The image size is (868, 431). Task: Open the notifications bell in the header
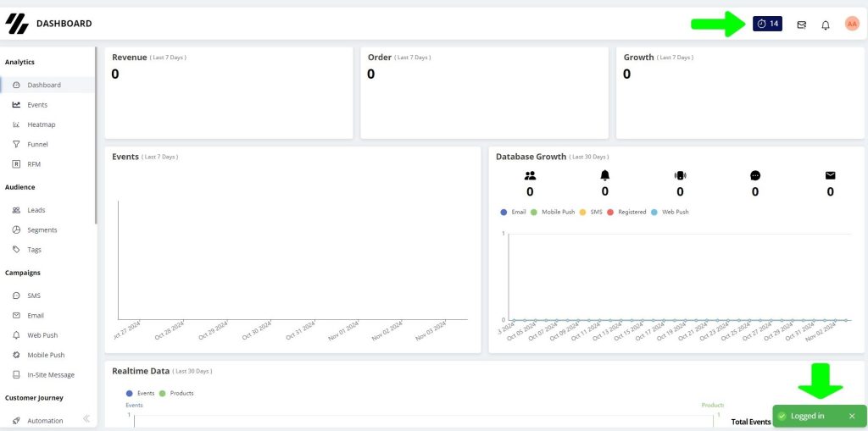826,25
